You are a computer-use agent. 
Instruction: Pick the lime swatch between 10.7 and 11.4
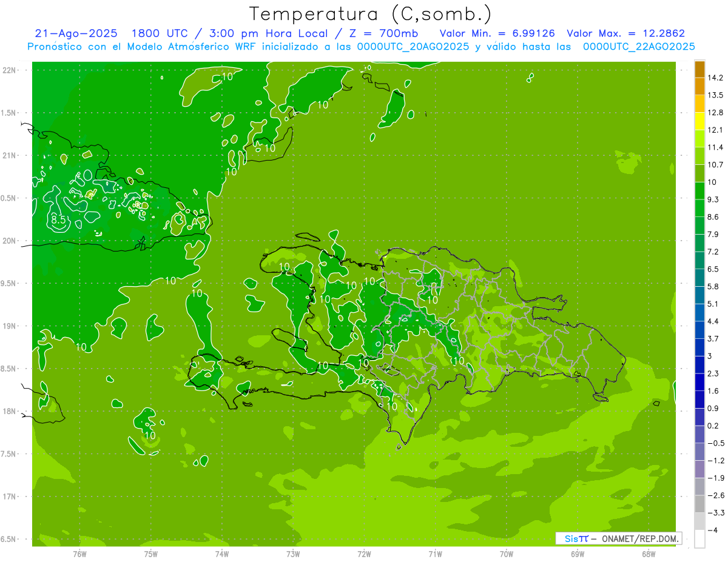[x=699, y=156]
